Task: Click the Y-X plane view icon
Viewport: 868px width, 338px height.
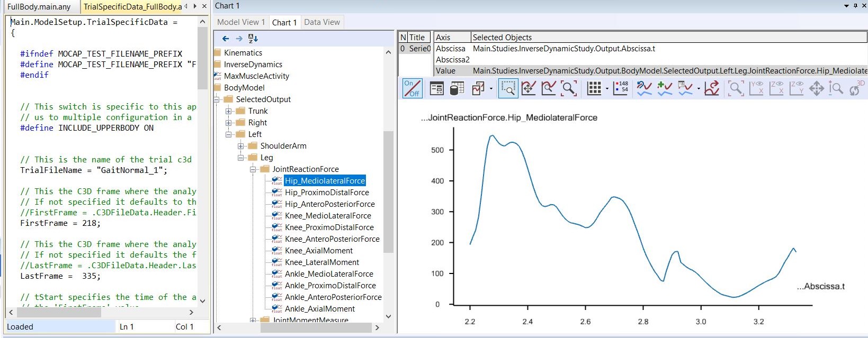Action: coord(756,88)
